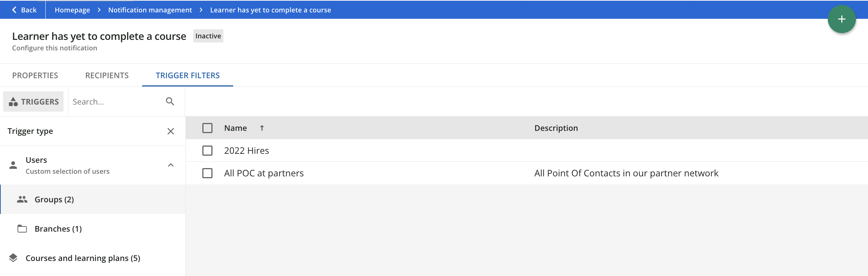Click the Name sort arrow
The height and width of the screenshot is (276, 868).
(x=262, y=128)
